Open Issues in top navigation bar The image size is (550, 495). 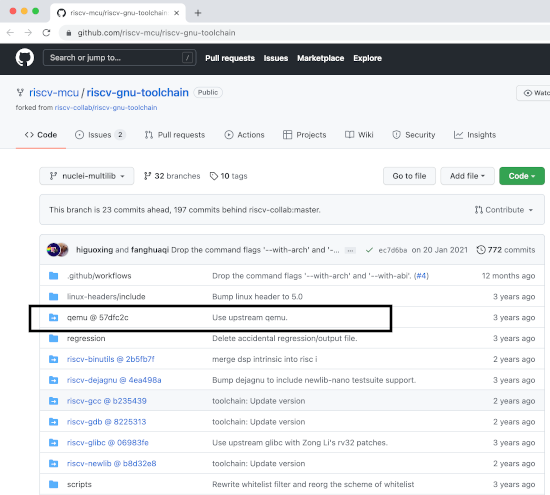(x=276, y=58)
